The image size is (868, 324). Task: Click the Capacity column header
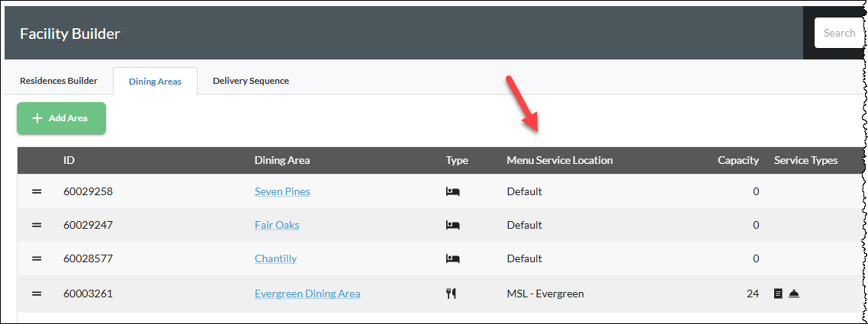pos(738,160)
